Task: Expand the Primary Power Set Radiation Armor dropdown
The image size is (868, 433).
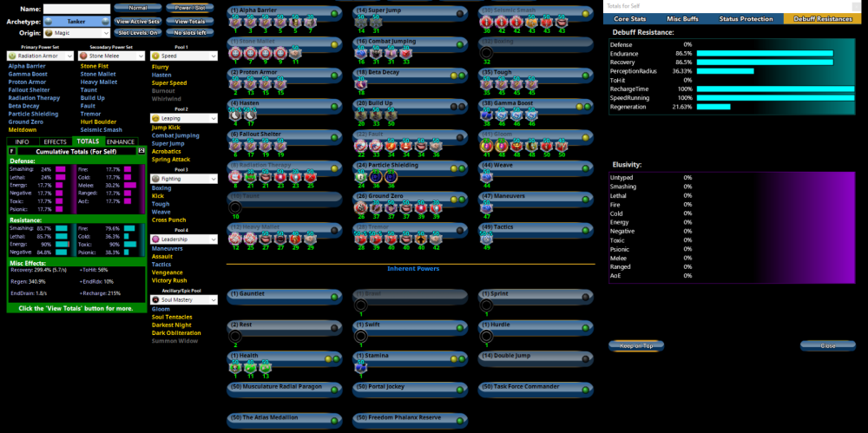Action: (x=40, y=56)
